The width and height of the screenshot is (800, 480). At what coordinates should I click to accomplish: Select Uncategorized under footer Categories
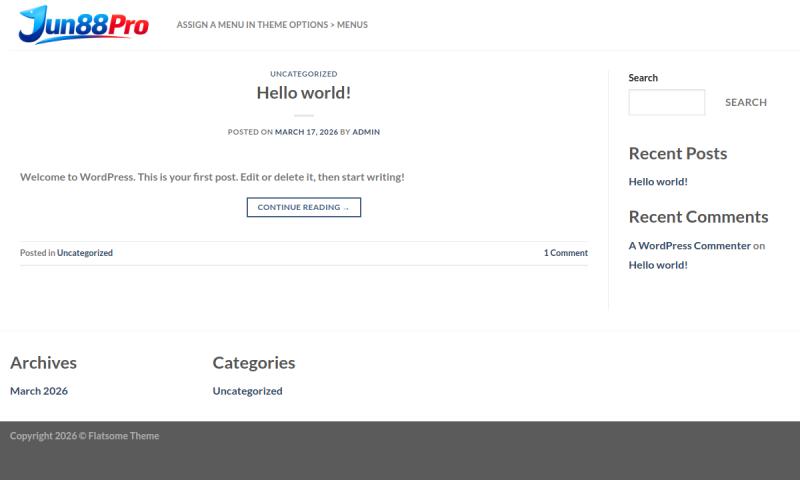point(247,391)
